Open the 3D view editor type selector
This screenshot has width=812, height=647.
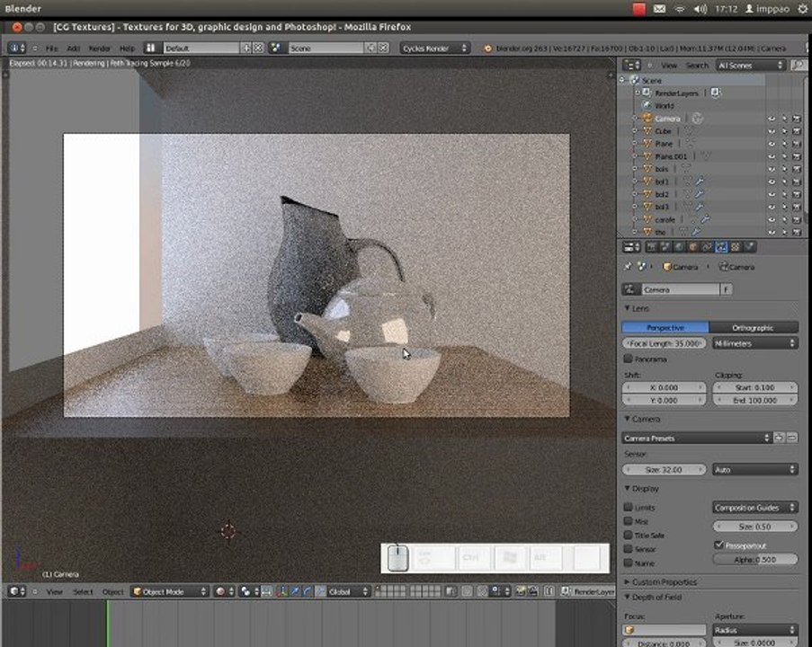point(17,591)
